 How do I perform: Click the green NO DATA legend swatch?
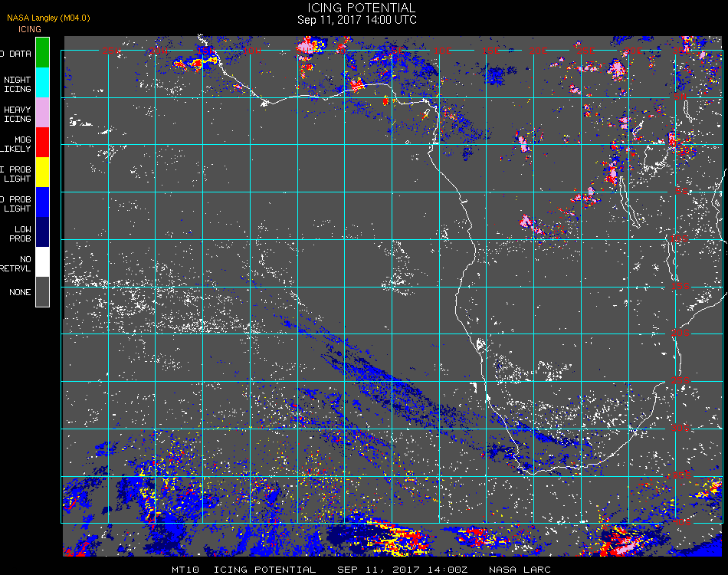[42, 52]
